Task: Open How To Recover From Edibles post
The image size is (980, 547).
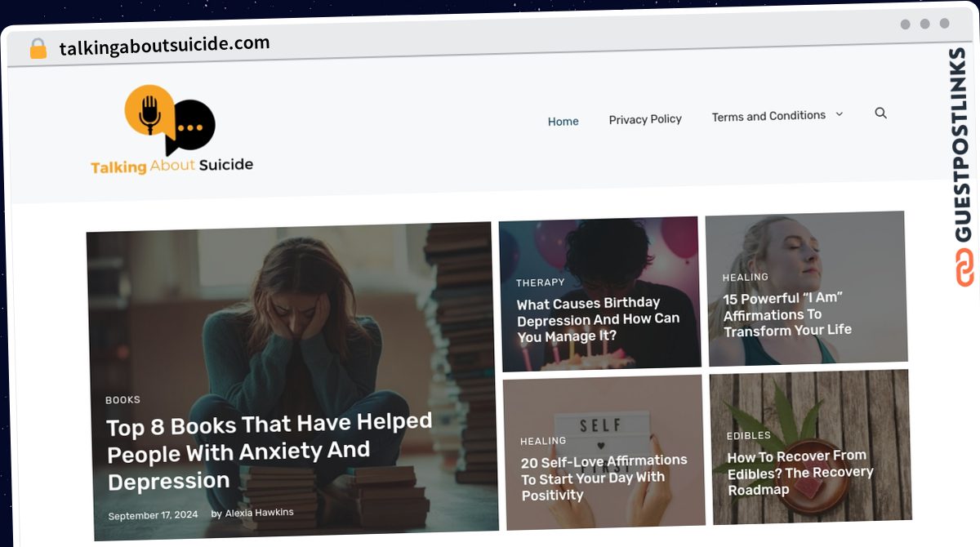Action: point(800,473)
